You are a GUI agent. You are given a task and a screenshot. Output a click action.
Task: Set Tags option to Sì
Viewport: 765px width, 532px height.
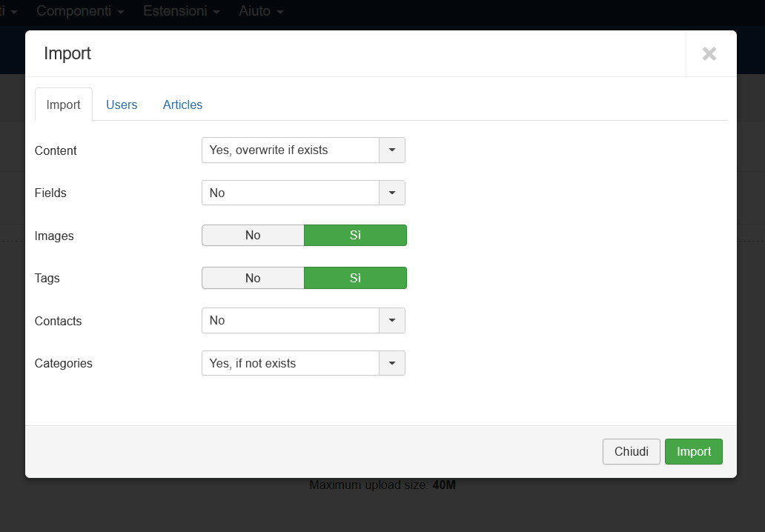click(355, 278)
